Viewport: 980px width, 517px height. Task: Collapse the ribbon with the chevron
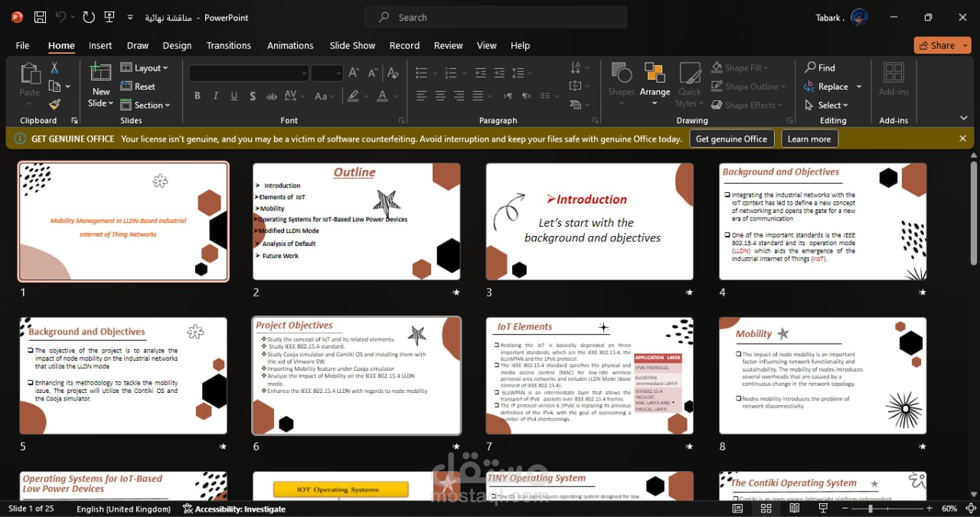click(963, 118)
